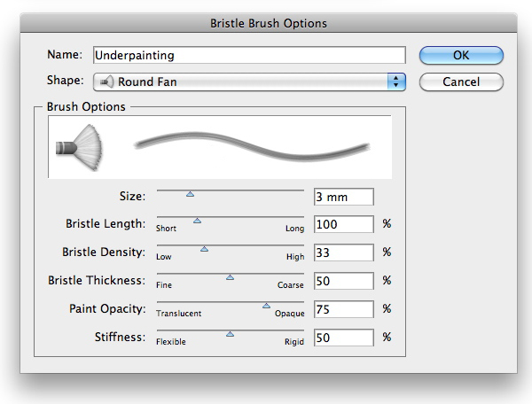Click the Bristle Thickness slider handle

[230, 277]
